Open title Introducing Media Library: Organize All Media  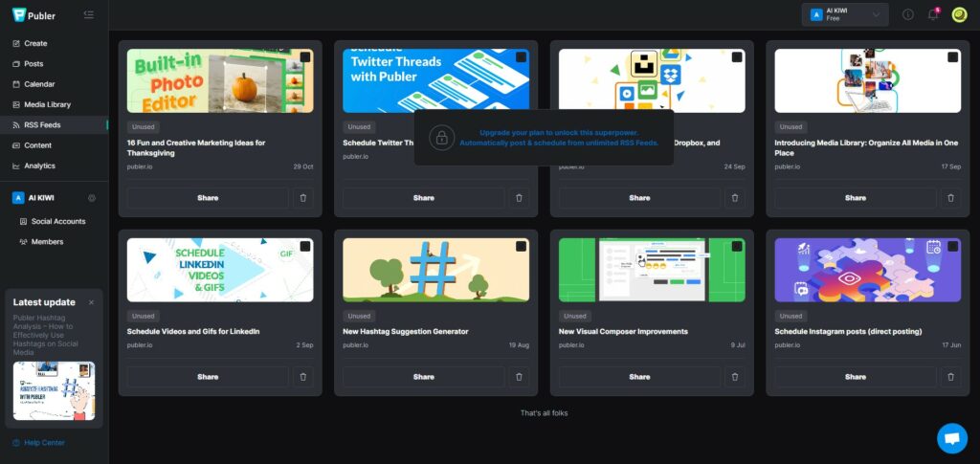(x=866, y=148)
